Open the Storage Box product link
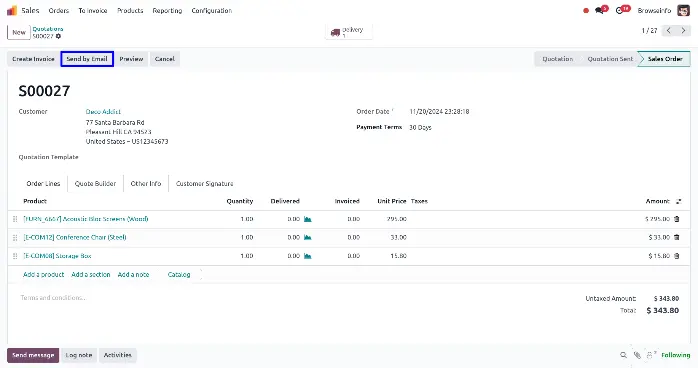Image resolution: width=698 pixels, height=368 pixels. coord(57,256)
